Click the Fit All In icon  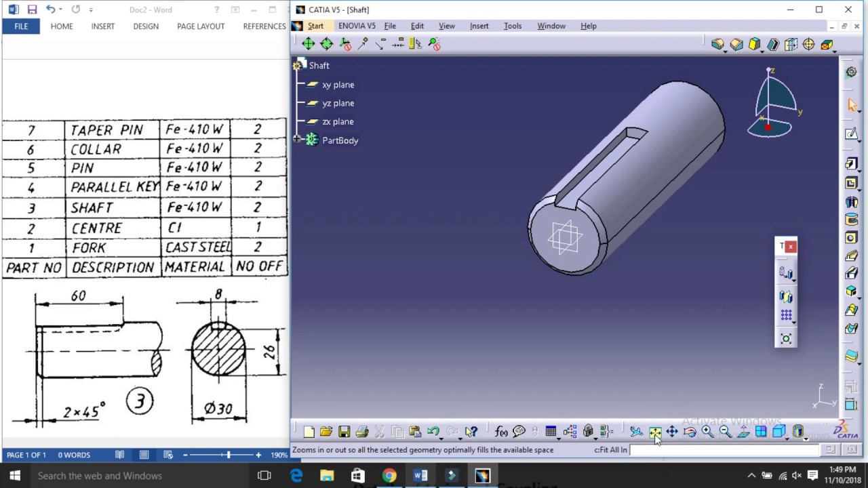point(654,432)
